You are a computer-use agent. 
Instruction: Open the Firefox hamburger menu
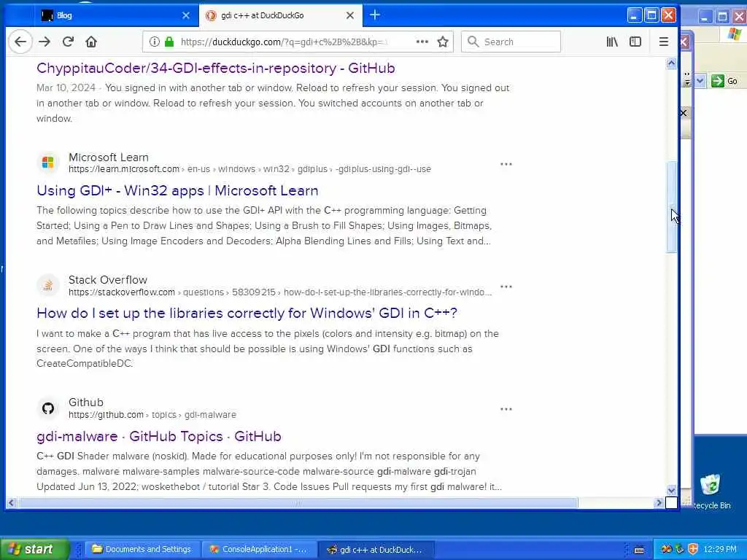(663, 42)
